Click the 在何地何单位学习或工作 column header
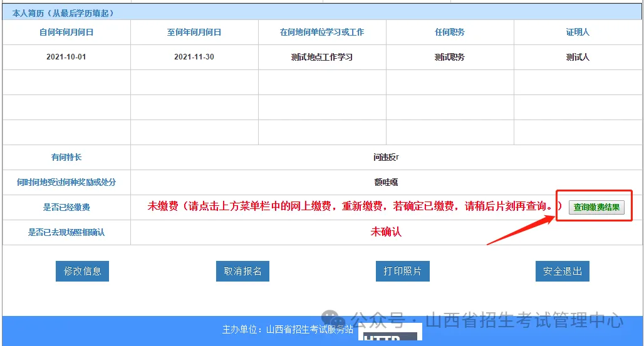 (x=322, y=32)
